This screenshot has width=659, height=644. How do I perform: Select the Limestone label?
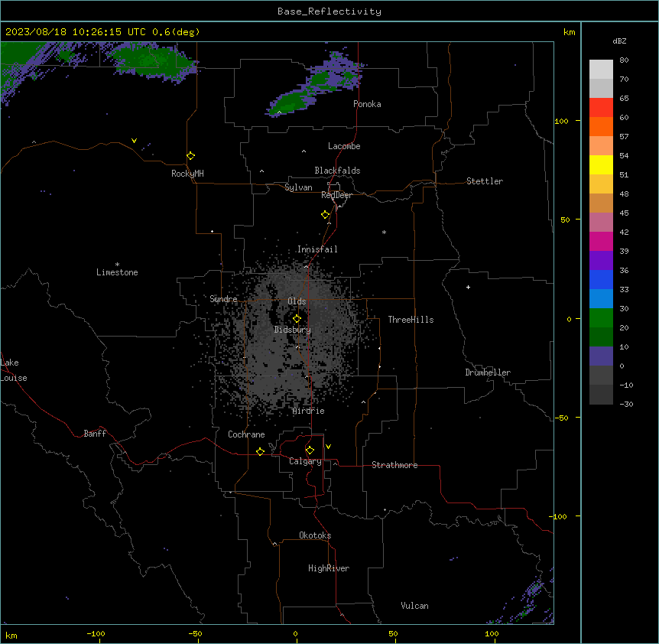[117, 272]
